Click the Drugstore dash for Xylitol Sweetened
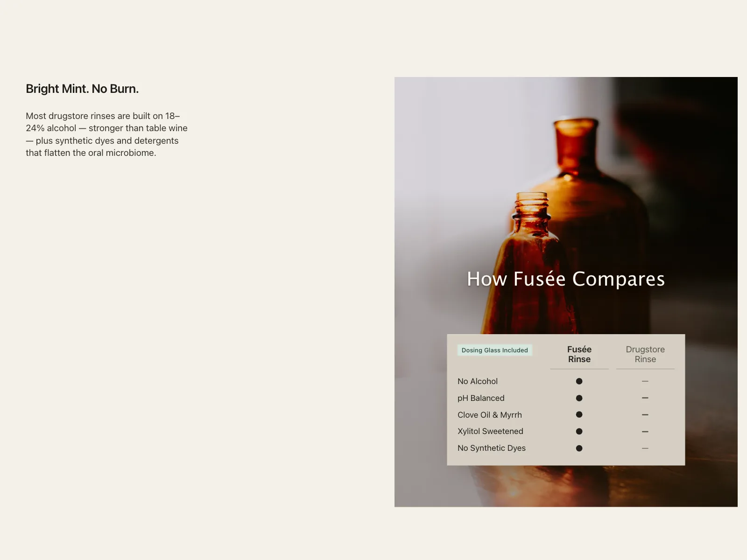This screenshot has width=747, height=560. tap(645, 432)
